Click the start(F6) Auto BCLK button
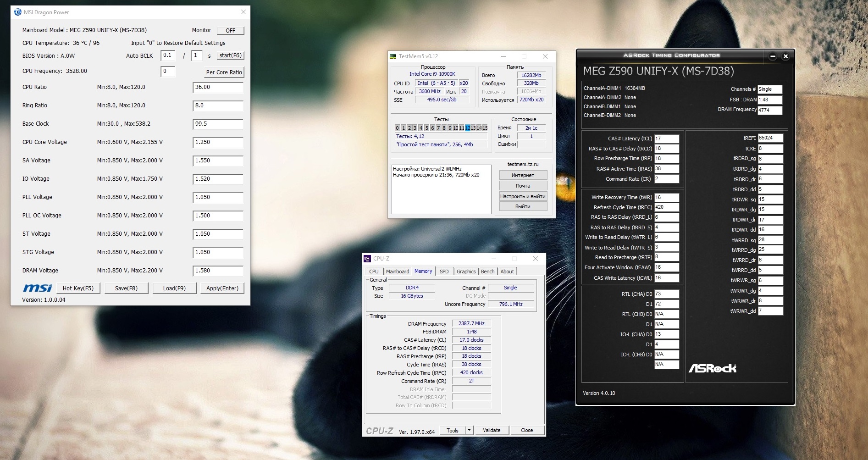The width and height of the screenshot is (868, 460). pos(230,55)
